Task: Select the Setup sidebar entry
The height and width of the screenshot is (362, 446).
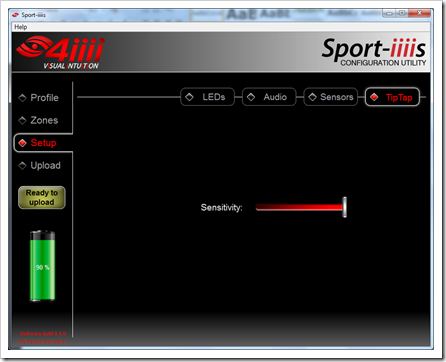Action: click(x=43, y=143)
